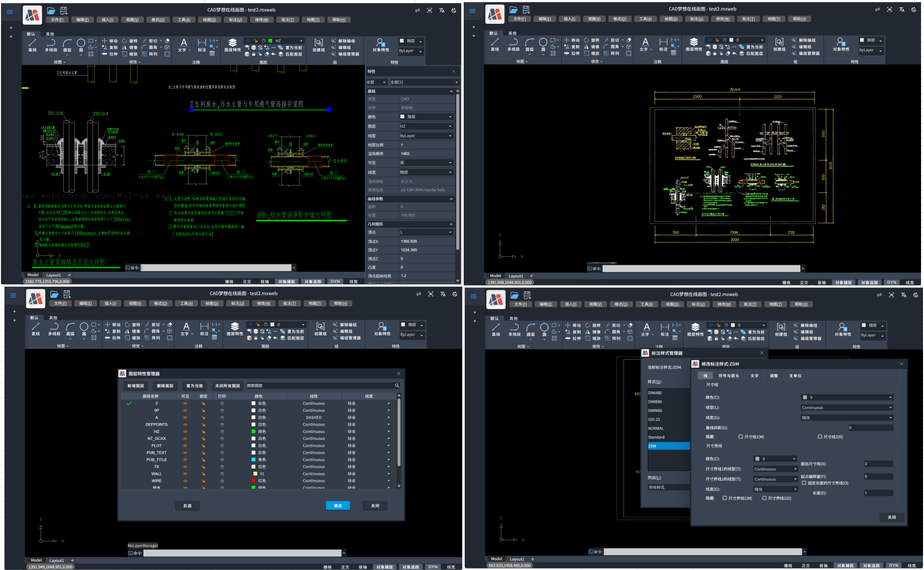Viewport: 924px width, 570px height.
Task: Open the 线型(L) Continuous dropdown under 尺寸线
Action: pyautogui.click(x=847, y=408)
